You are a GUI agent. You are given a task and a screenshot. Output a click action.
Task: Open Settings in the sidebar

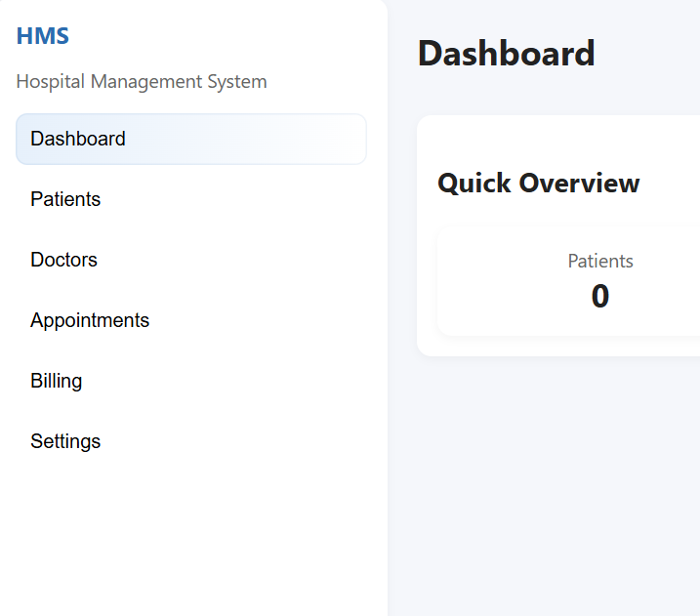coord(191,441)
